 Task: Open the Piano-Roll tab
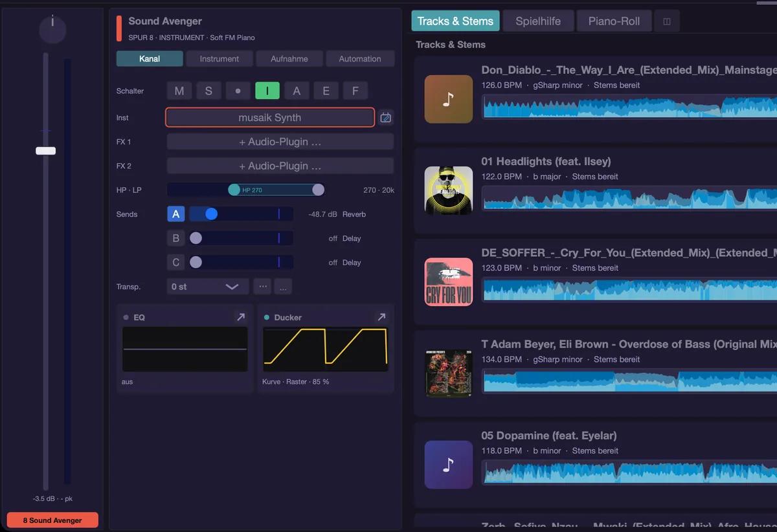click(x=614, y=21)
